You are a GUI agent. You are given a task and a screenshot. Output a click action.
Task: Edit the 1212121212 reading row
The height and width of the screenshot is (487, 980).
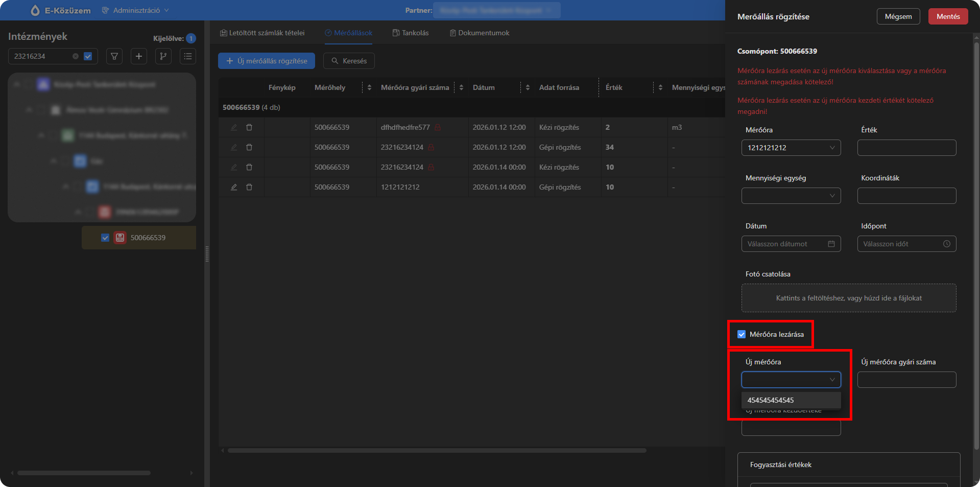[234, 187]
